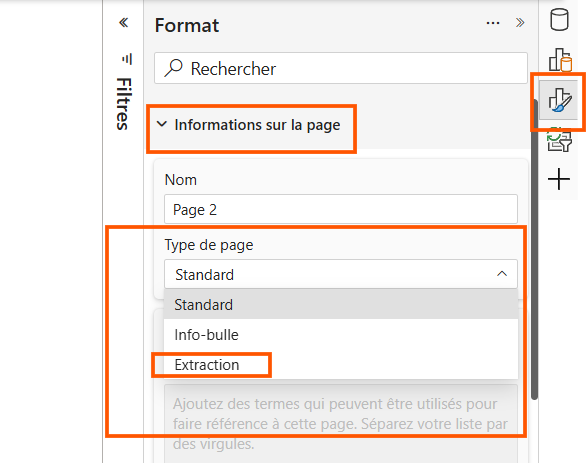The height and width of the screenshot is (463, 586).
Task: Click the Filtres vertical label
Action: pos(124,104)
